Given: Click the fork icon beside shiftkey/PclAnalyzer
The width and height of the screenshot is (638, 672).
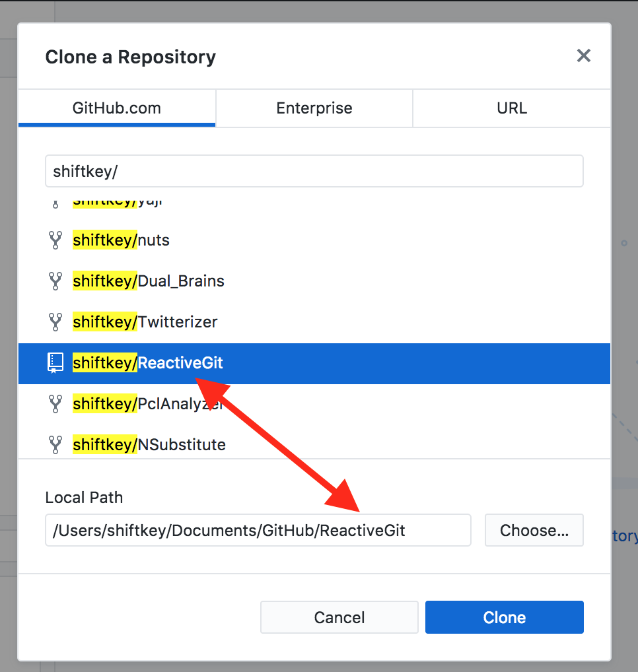Looking at the screenshot, I should click(x=55, y=403).
